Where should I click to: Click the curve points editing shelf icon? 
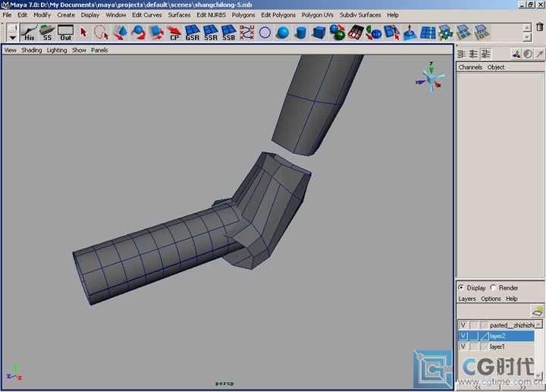246,33
